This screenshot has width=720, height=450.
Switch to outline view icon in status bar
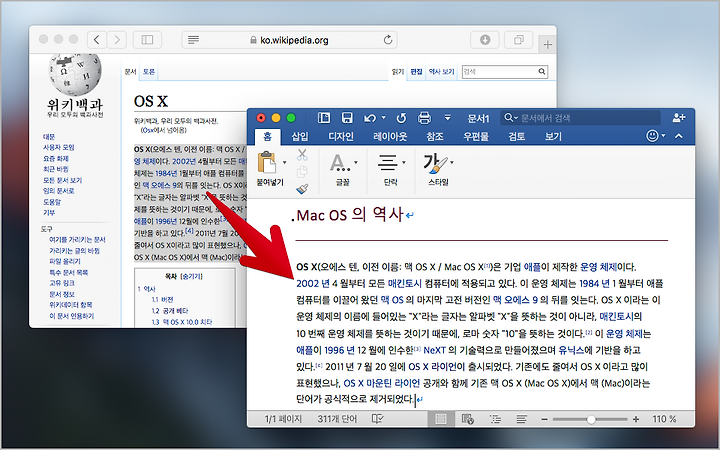pos(495,419)
